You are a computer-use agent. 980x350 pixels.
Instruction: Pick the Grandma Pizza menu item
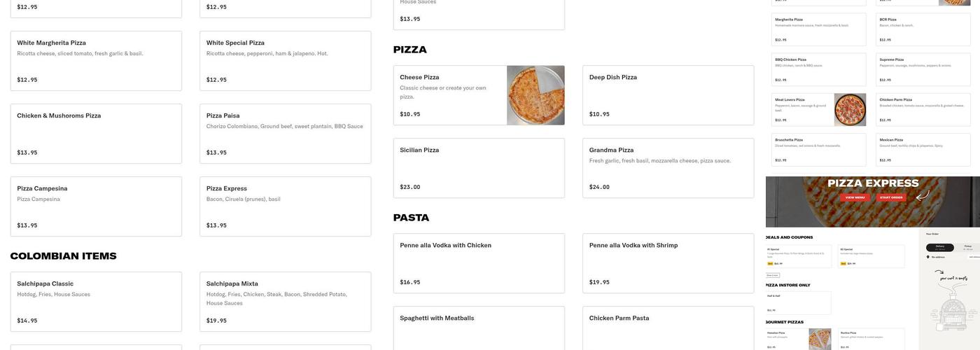point(668,168)
